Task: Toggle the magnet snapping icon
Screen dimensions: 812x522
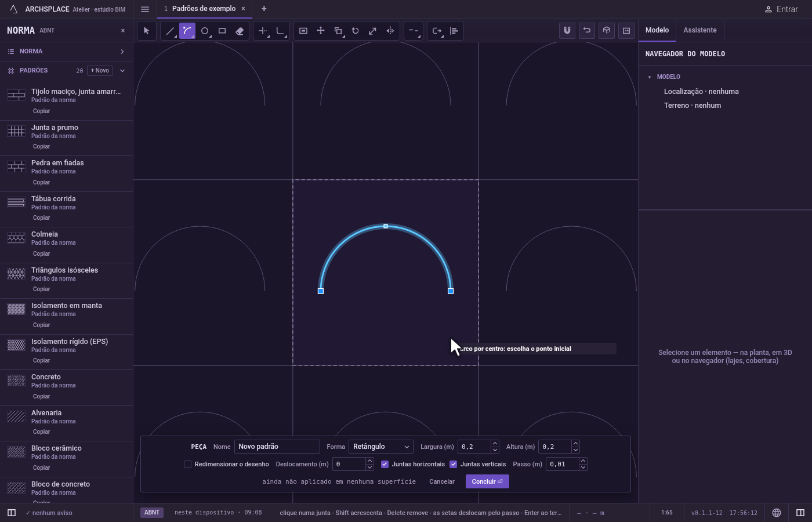Action: pyautogui.click(x=567, y=31)
